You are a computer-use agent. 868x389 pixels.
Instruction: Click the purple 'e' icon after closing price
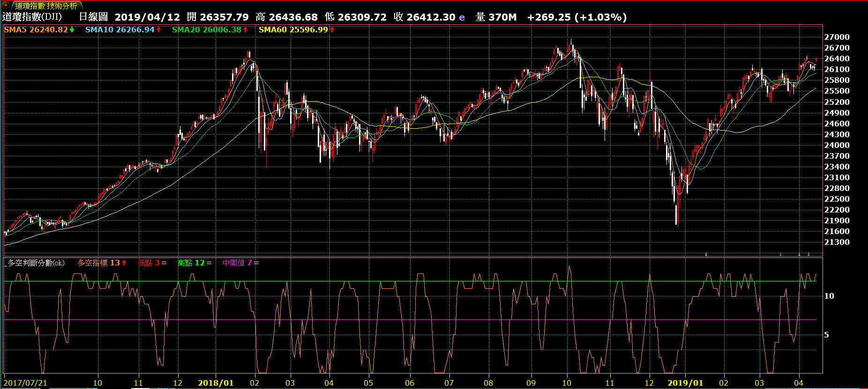[462, 18]
